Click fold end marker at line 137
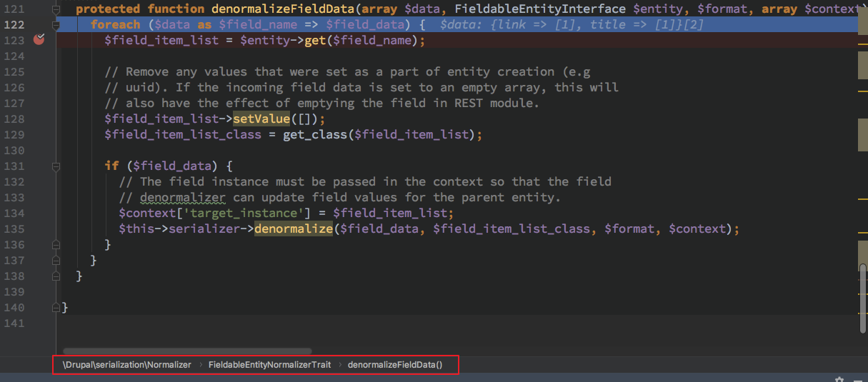Screen dimensions: 868x382 (56, 261)
